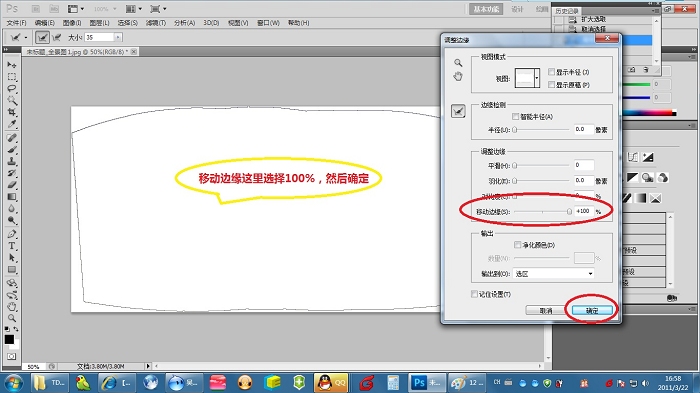The image size is (700, 393).
Task: Select the Crop tool
Action: point(12,112)
